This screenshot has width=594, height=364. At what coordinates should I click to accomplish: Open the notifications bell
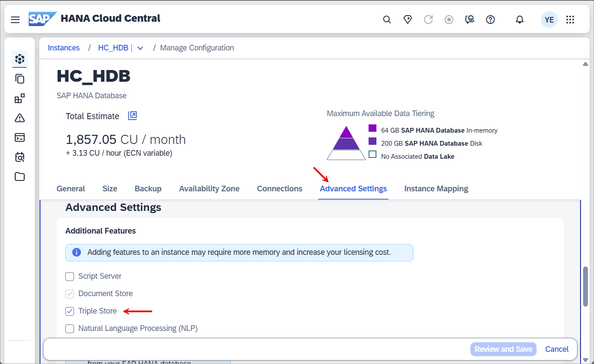click(520, 20)
